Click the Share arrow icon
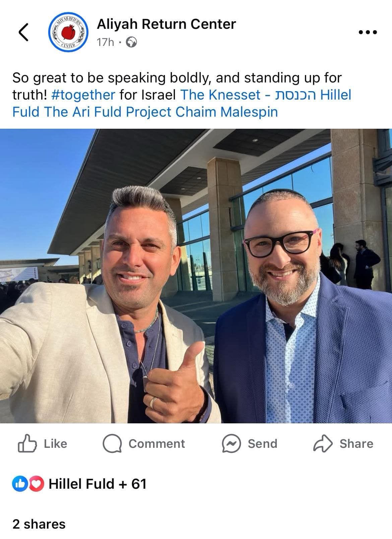392x539 pixels. tap(323, 443)
